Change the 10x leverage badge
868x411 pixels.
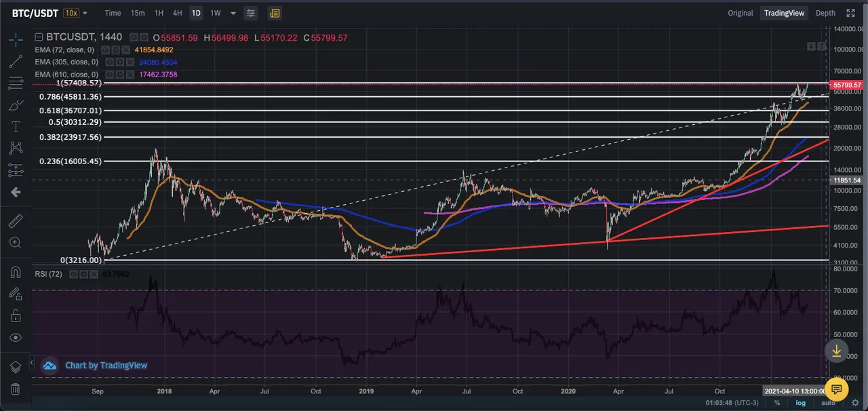(x=71, y=13)
